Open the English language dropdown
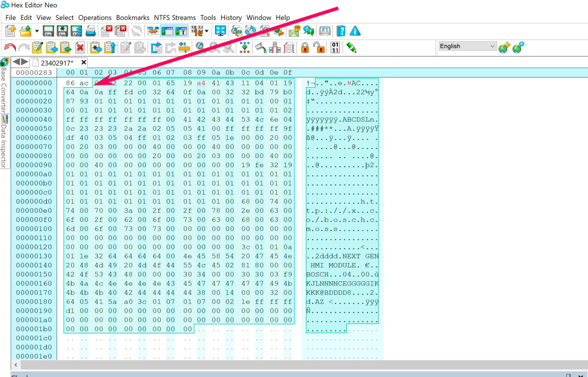Viewport: 588px width, 377px height. click(x=467, y=46)
